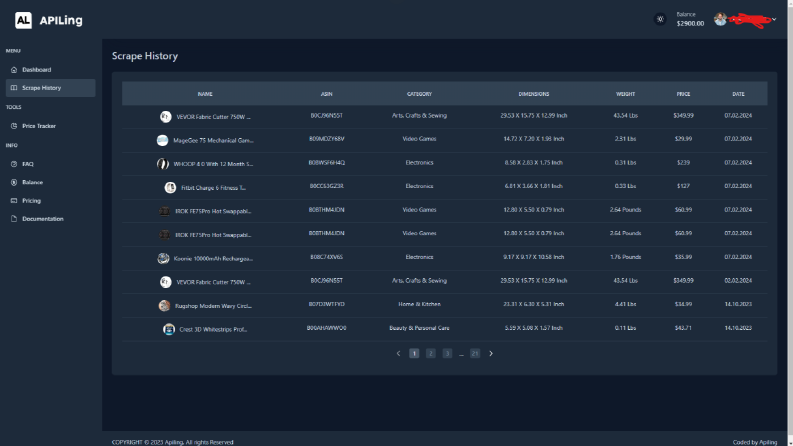Click the Scrape History page heading
Viewport: 793px width, 446px height.
point(145,56)
